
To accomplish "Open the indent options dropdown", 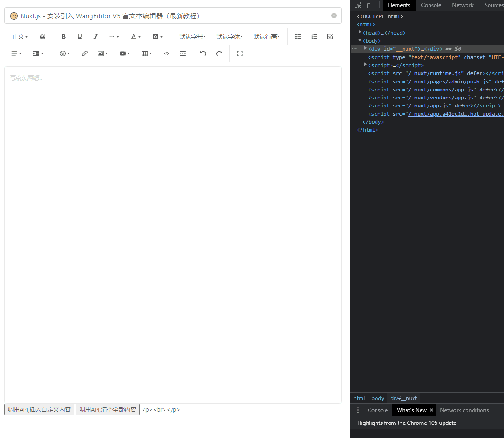I will 38,53.
